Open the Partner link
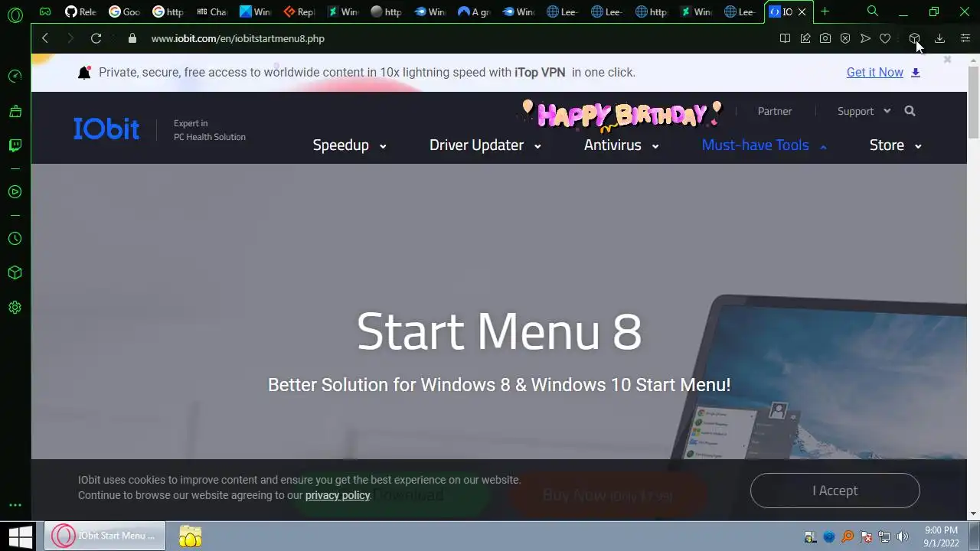The image size is (980, 551). (774, 111)
